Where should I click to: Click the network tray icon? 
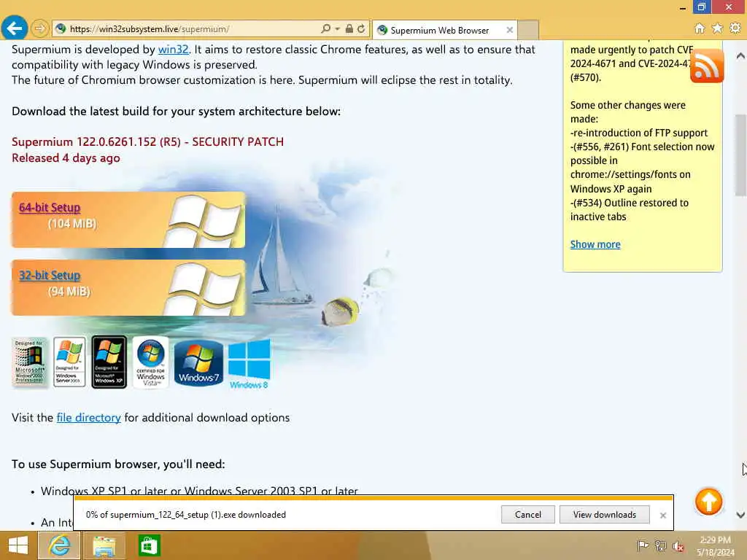[x=660, y=545]
